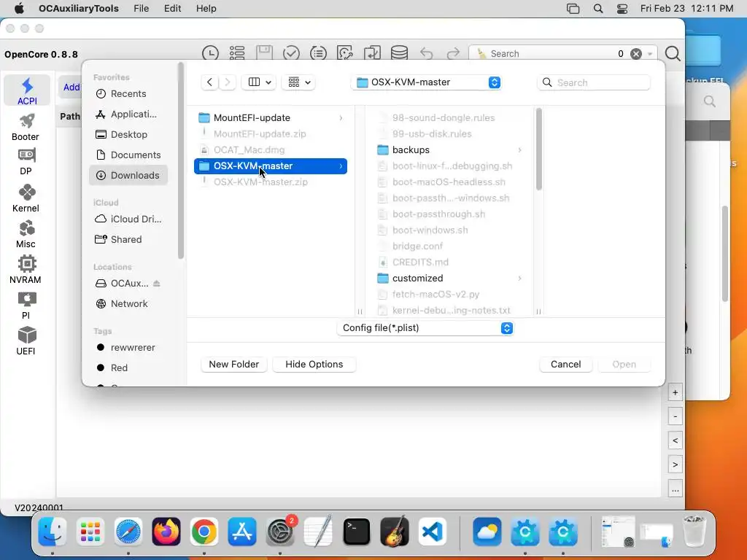Open the Apple menu

tap(19, 9)
